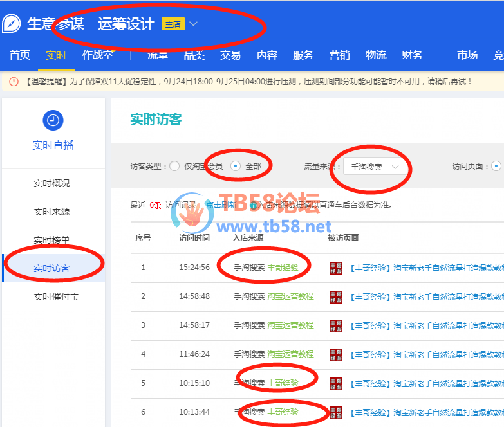Click the product thumbnail icon in row 3
Screen dimensions: 504x427
(335, 325)
